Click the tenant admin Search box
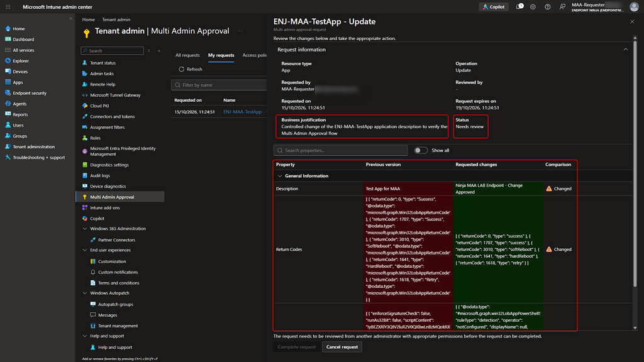 (112, 50)
